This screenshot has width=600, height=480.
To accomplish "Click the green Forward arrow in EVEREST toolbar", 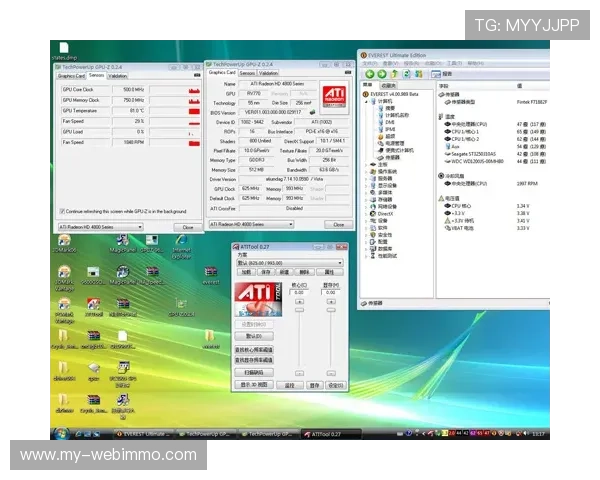I will [382, 74].
